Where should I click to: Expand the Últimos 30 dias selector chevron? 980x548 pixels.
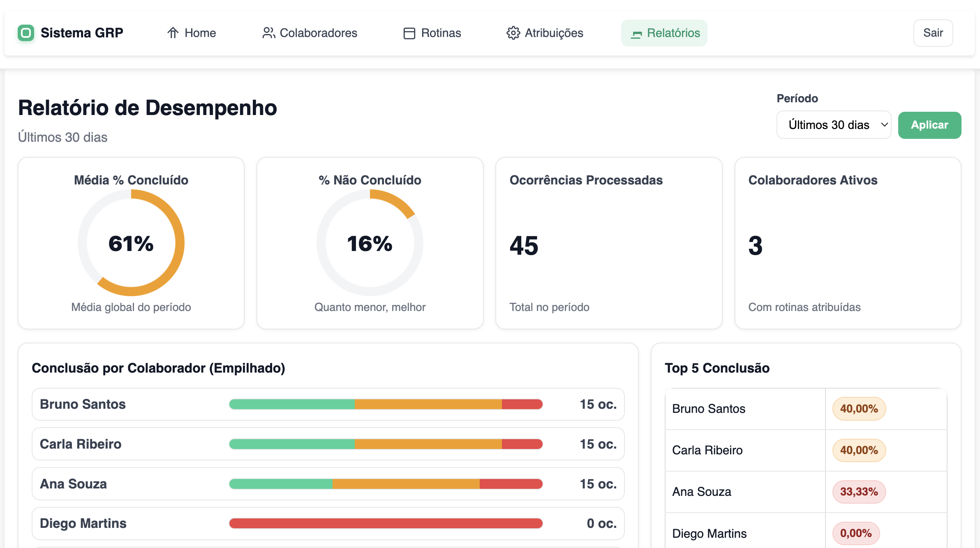(884, 125)
